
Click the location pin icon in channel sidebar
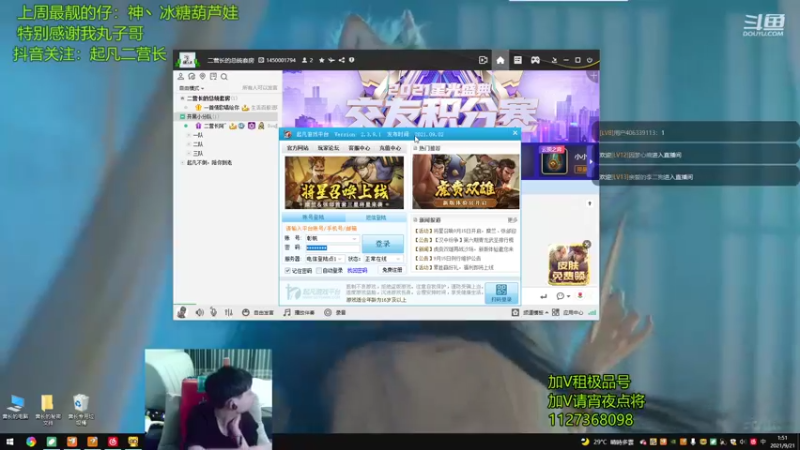203,77
